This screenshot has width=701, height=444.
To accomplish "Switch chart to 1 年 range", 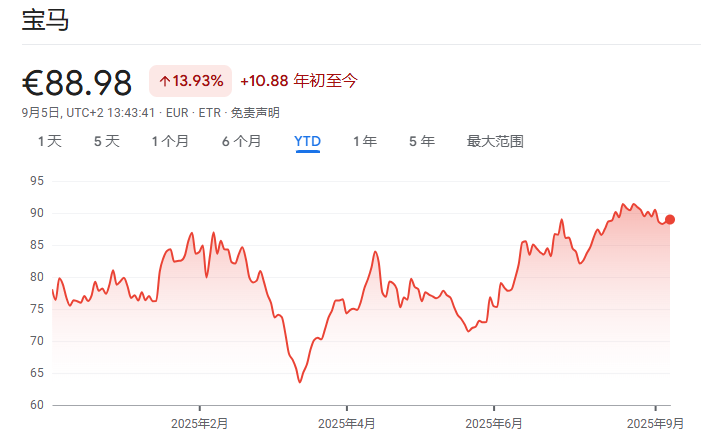I will [365, 141].
